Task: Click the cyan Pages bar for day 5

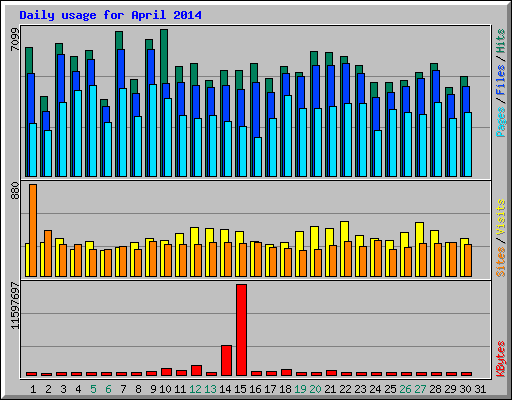Action: [93, 131]
